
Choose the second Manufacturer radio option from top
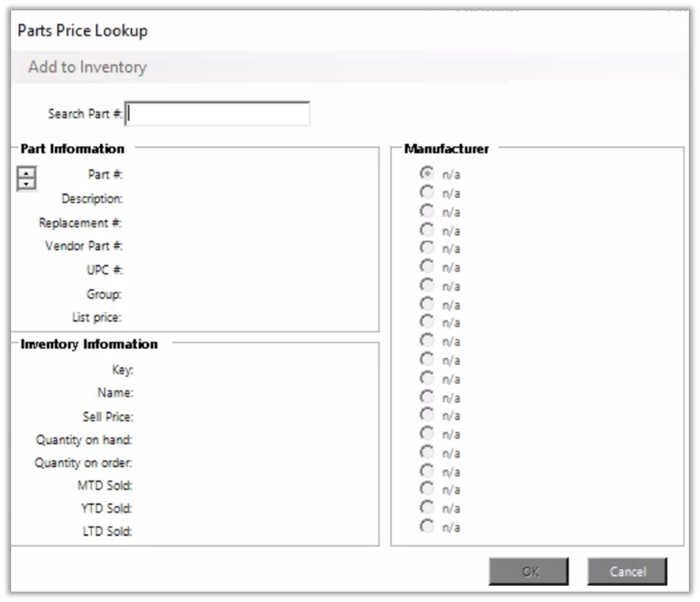[428, 191]
